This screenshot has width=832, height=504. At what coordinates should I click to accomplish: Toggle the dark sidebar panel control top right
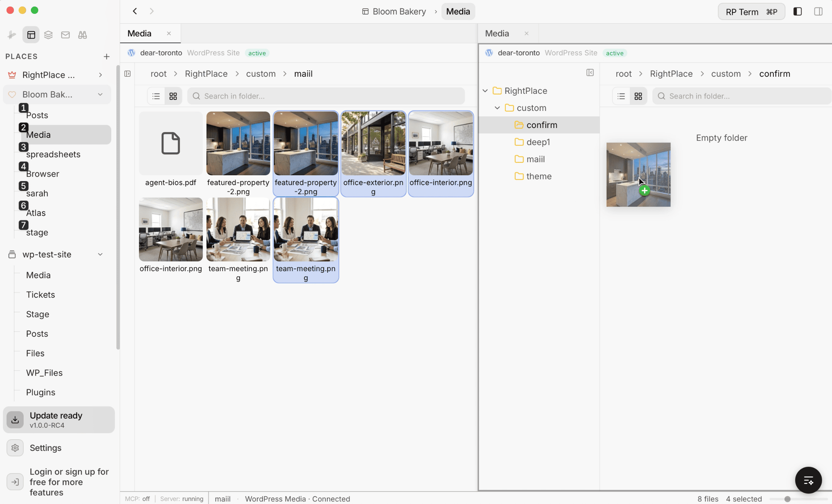pos(797,11)
